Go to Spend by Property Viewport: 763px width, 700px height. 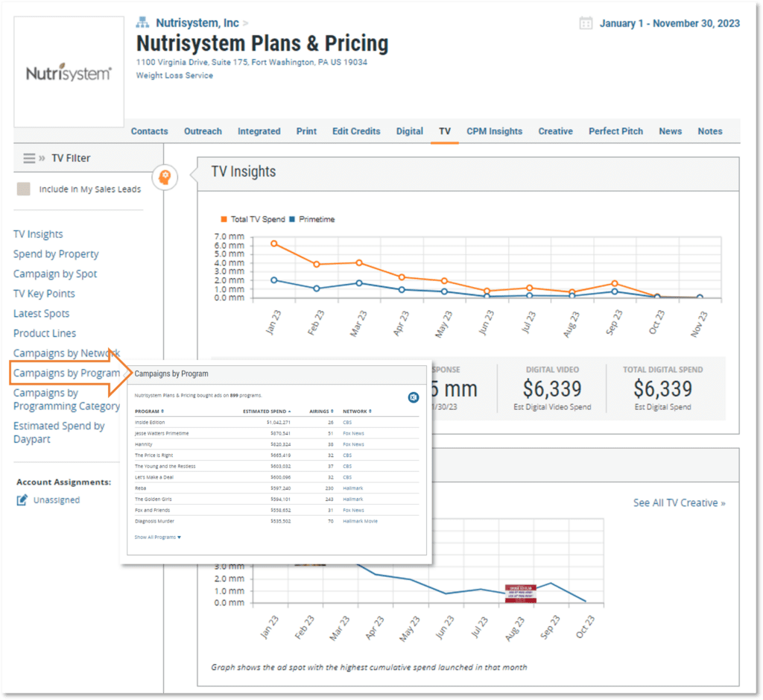coord(56,254)
